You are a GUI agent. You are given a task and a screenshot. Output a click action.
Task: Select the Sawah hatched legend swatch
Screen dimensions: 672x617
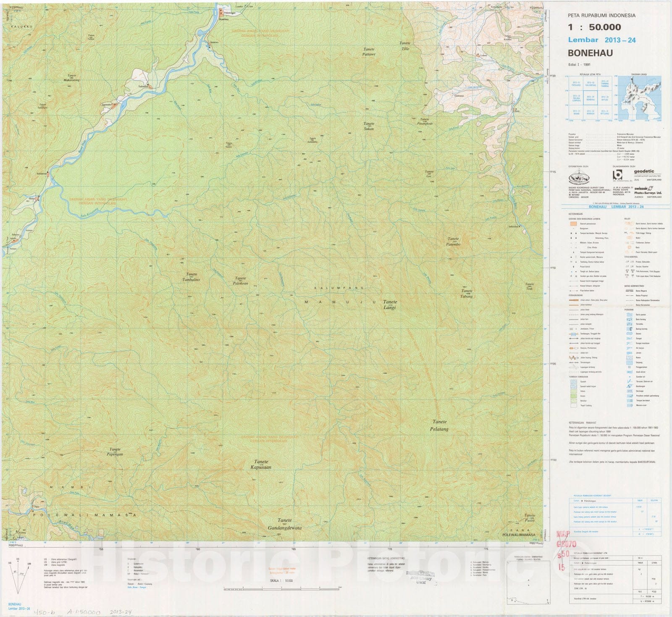tap(573, 382)
